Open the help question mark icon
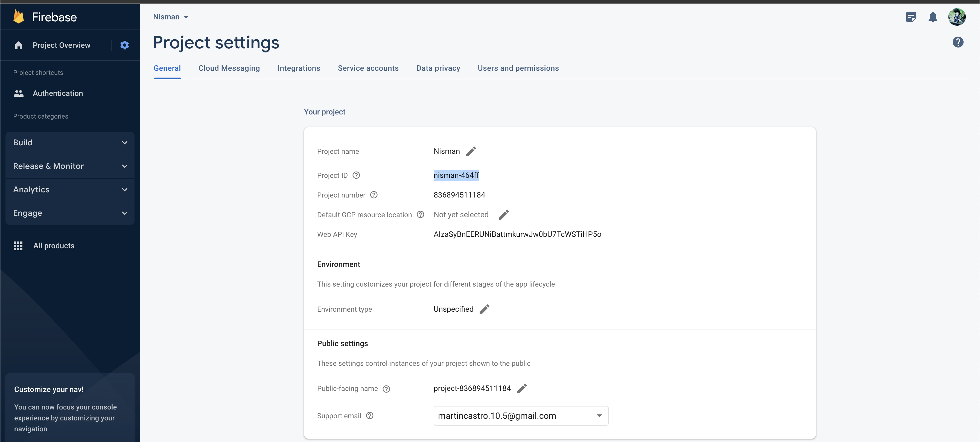Screen dimensions: 980x442 tap(958, 42)
